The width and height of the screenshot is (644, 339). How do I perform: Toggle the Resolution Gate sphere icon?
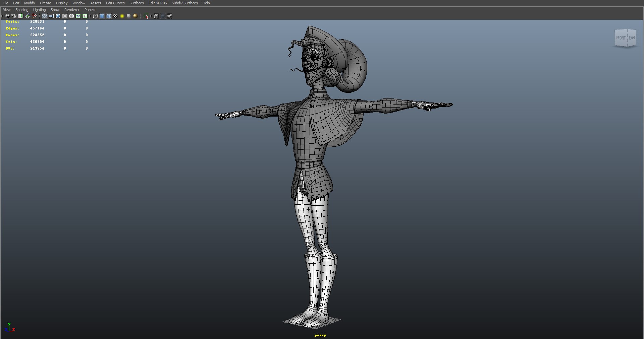point(58,16)
